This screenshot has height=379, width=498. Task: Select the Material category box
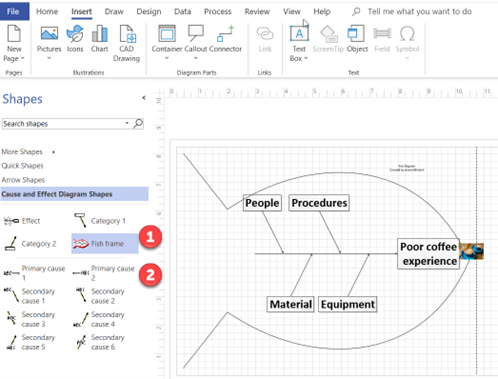(290, 304)
